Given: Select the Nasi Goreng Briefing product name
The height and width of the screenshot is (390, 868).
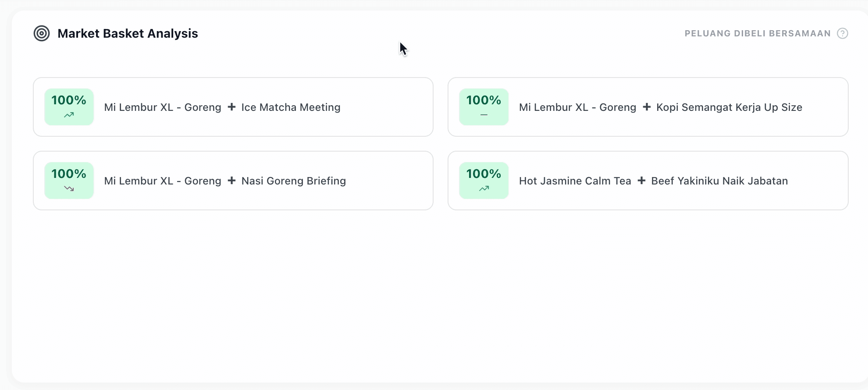Looking at the screenshot, I should [x=294, y=181].
